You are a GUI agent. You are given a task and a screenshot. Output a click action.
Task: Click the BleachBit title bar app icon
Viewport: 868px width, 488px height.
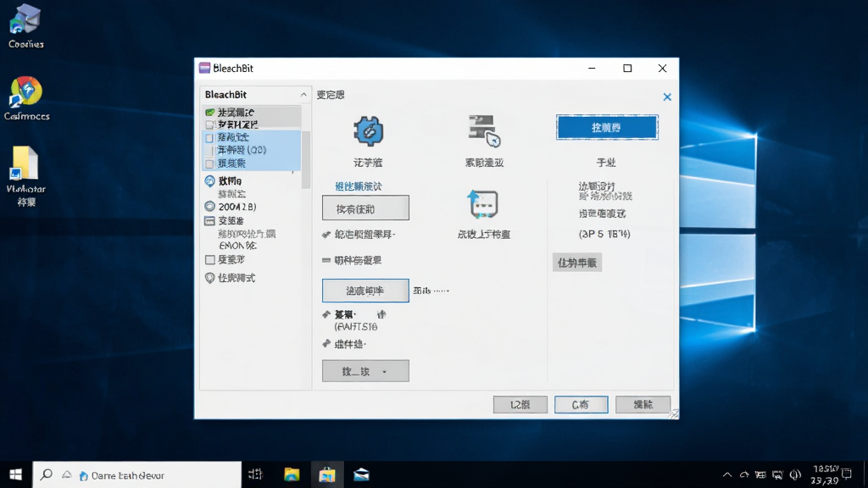pos(205,68)
